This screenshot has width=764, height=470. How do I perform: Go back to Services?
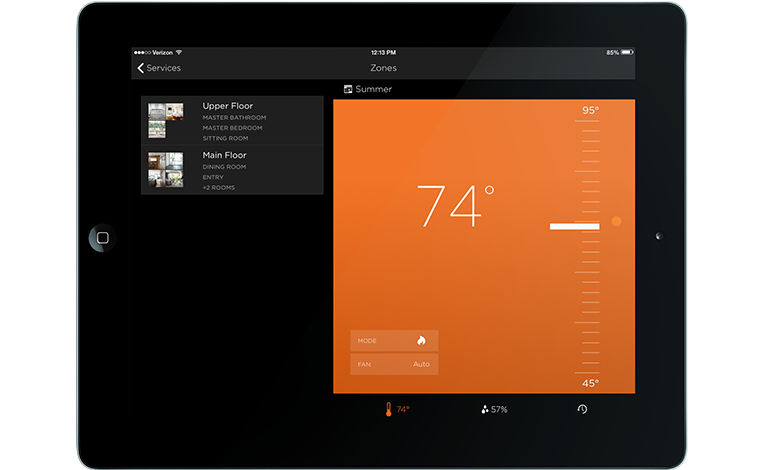[x=160, y=68]
